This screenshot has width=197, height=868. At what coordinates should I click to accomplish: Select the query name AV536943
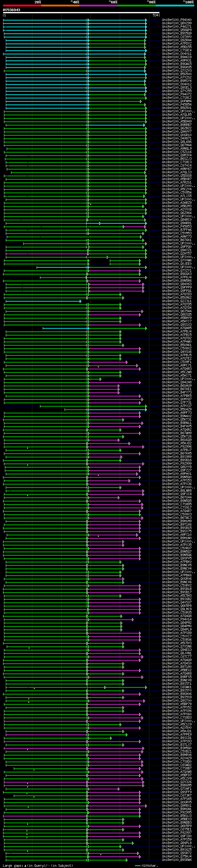click(x=11, y=10)
